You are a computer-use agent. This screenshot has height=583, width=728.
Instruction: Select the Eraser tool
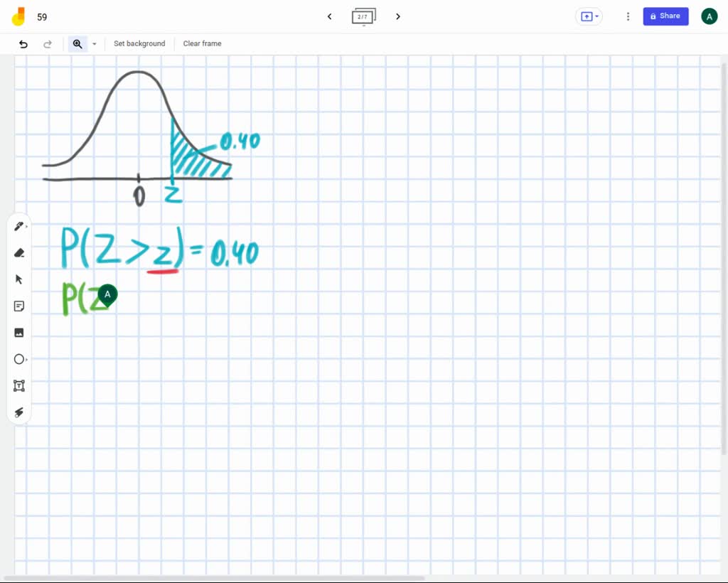coord(19,252)
